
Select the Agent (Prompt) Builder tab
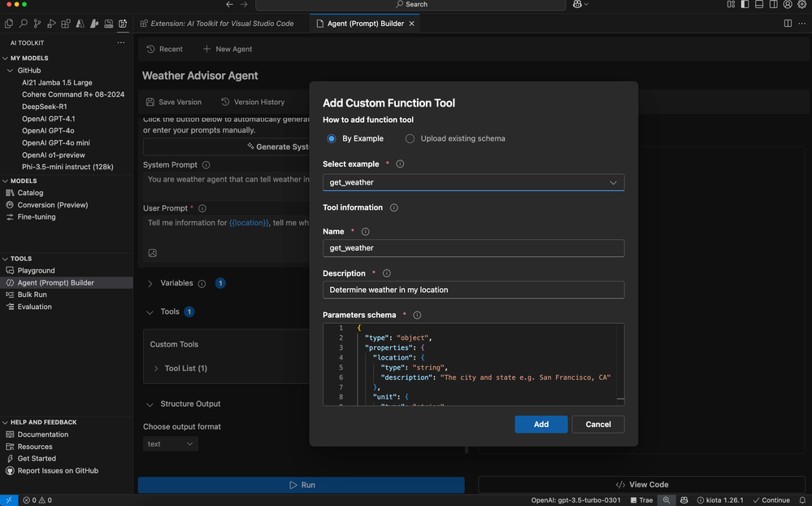point(365,24)
